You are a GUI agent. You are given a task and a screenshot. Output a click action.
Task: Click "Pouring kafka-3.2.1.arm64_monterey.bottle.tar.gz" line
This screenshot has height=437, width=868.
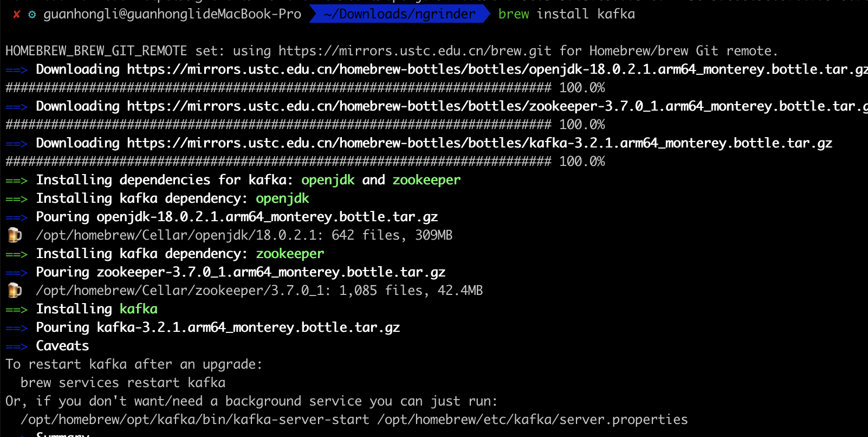tap(218, 327)
